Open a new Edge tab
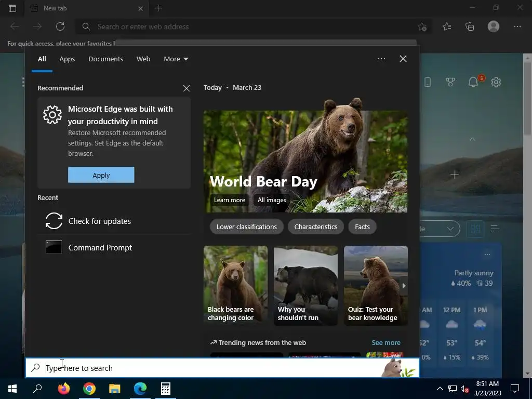This screenshot has height=399, width=532. point(158,8)
